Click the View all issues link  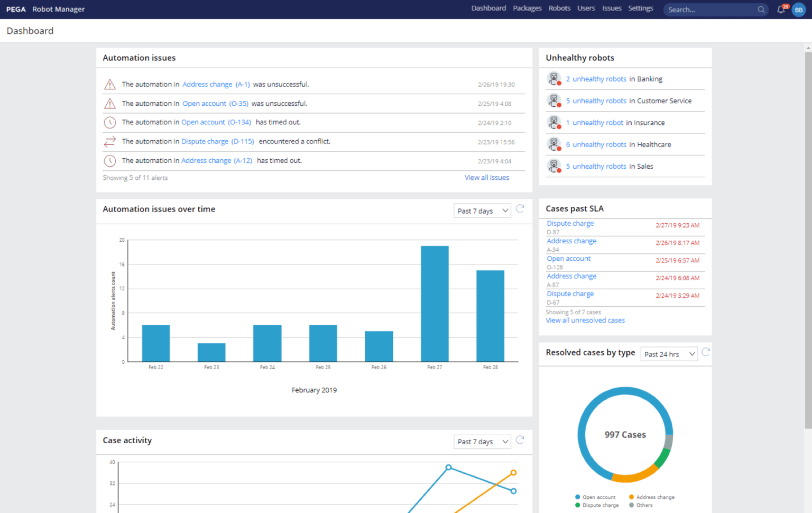point(486,178)
